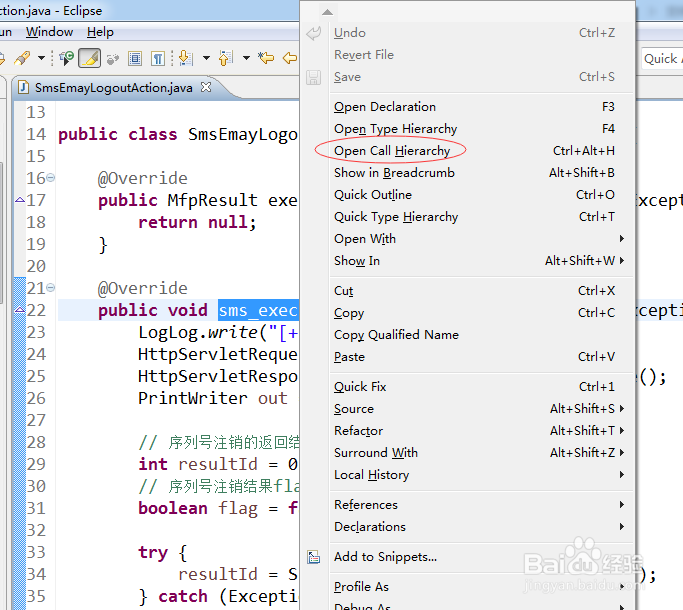Click the selected 'sms_exec' method name
The width and height of the screenshot is (683, 610).
[x=258, y=310]
